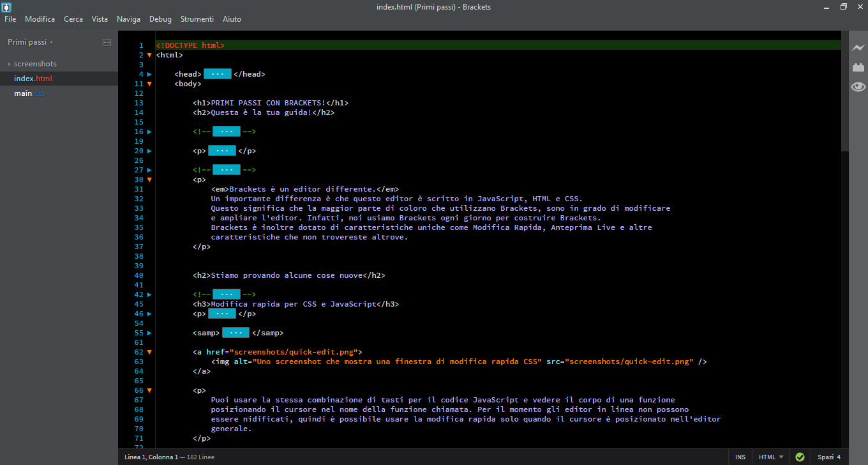Click cursor position Linea 1, Colonna 1
The image size is (868, 465).
coord(151,457)
